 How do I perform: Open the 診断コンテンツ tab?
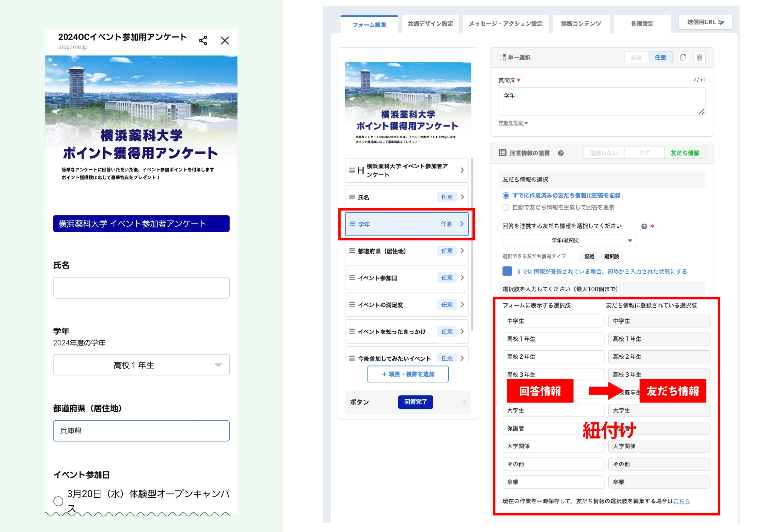(x=581, y=24)
